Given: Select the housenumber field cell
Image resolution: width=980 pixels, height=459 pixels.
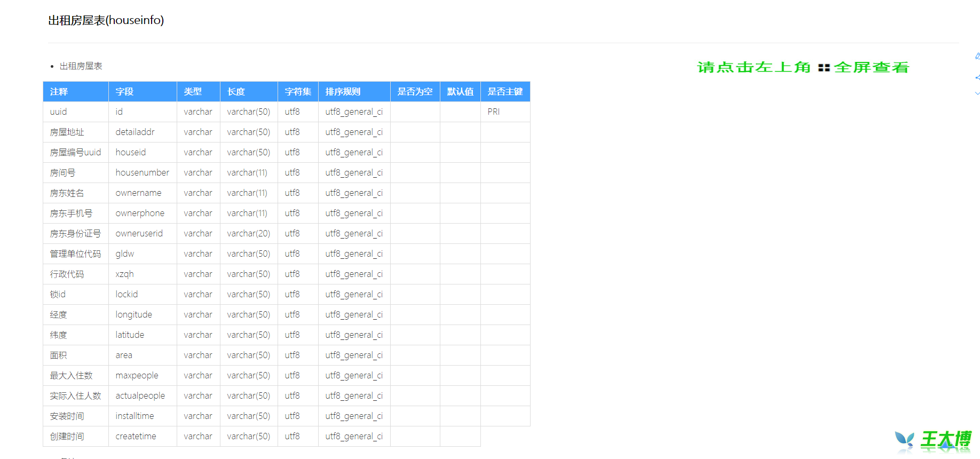Looking at the screenshot, I should point(143,173).
